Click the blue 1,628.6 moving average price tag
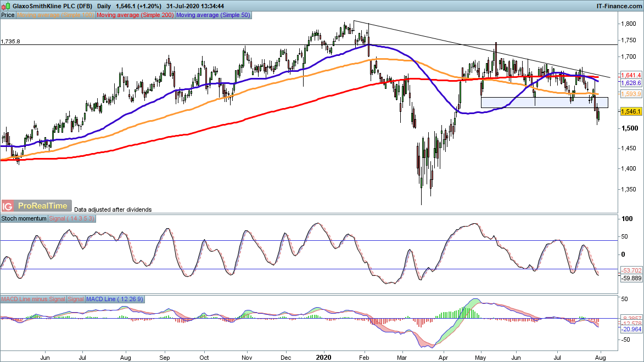Screen dimensions: 644x362 631,83
